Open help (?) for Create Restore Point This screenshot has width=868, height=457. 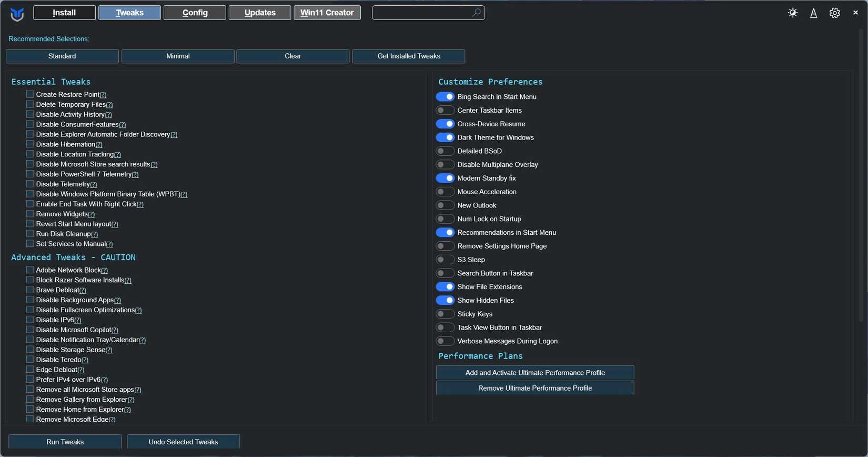point(103,95)
